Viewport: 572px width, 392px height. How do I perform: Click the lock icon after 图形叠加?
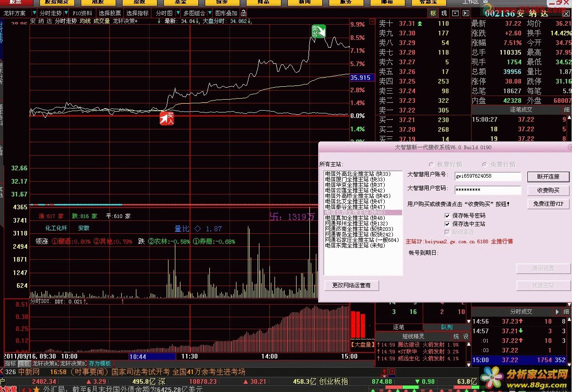tap(244, 13)
